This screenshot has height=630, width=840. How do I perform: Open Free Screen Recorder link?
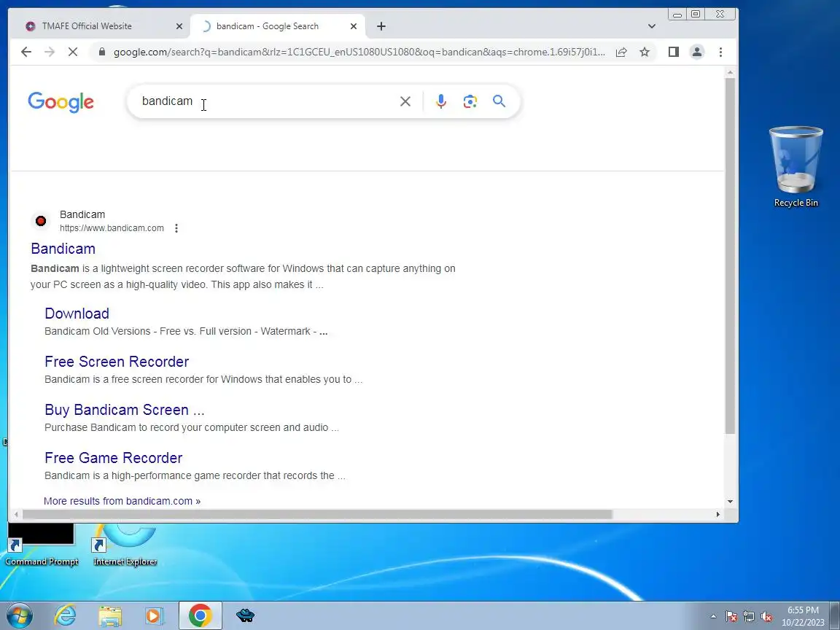117,362
